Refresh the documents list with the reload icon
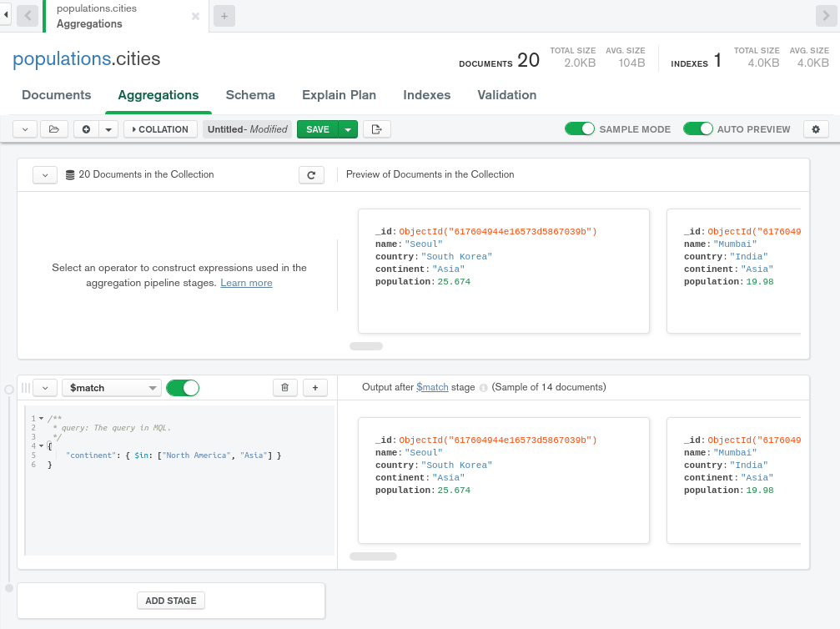 click(x=311, y=174)
